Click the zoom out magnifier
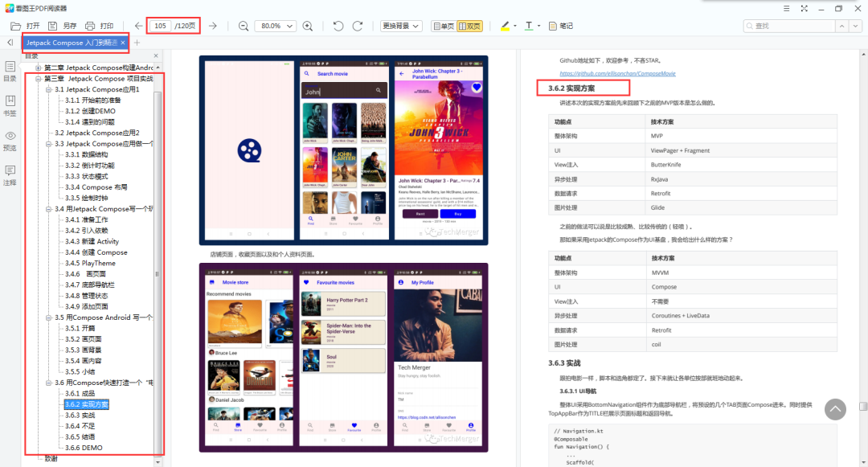This screenshot has height=467, width=868. [x=243, y=26]
